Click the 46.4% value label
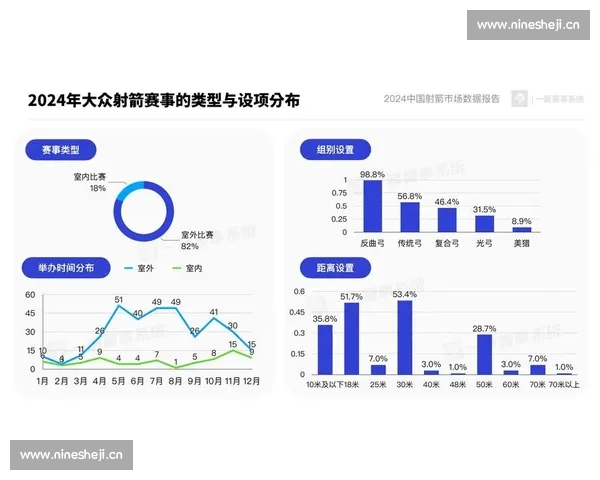This screenshot has width=600, height=480. tap(447, 202)
